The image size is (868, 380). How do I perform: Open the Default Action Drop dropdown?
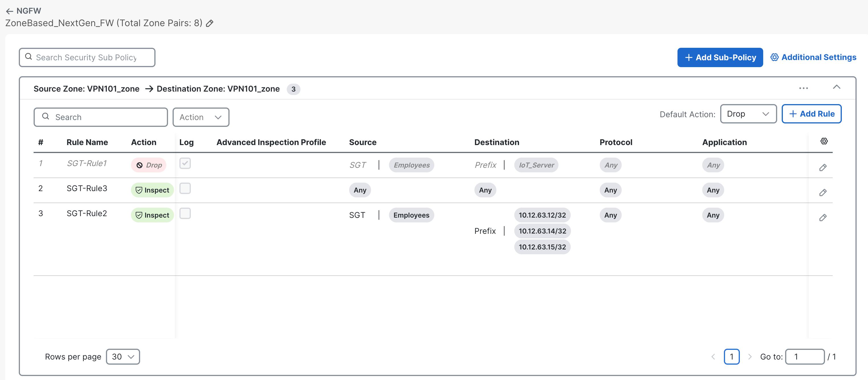pos(748,114)
